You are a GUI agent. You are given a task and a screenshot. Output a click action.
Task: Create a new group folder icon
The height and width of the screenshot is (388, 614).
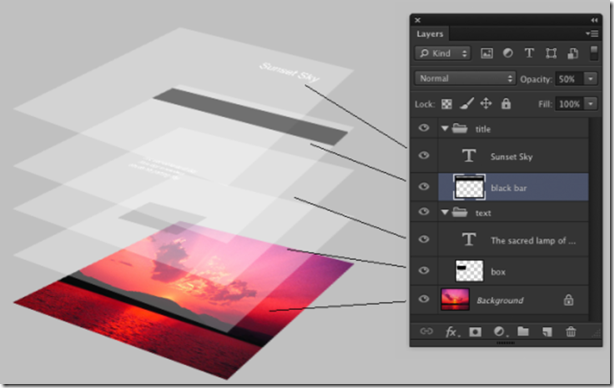523,331
